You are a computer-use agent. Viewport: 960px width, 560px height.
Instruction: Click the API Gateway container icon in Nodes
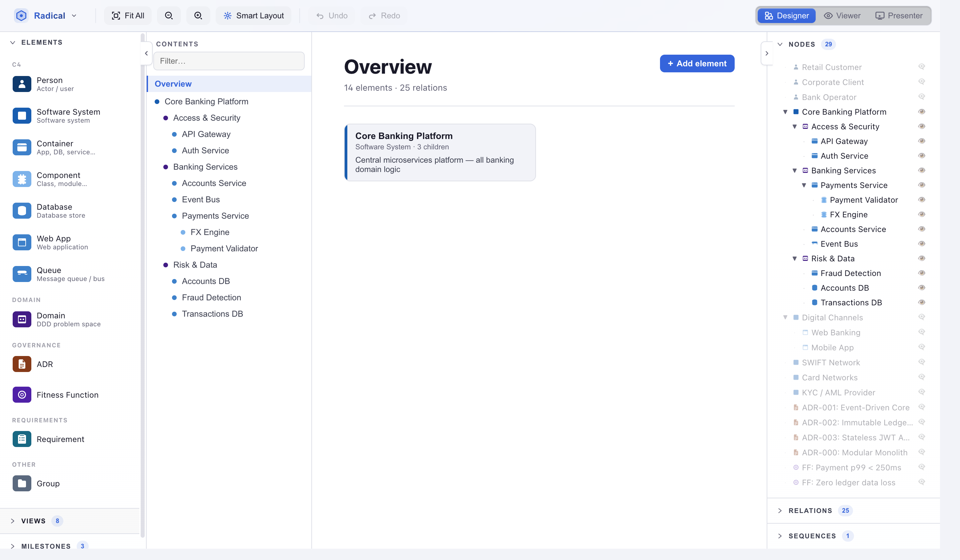point(814,141)
